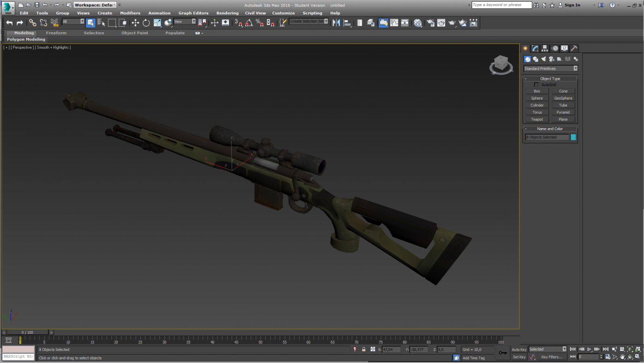Toggle 3D Snaps on the toolbar
This screenshot has width=644, height=363.
click(238, 23)
